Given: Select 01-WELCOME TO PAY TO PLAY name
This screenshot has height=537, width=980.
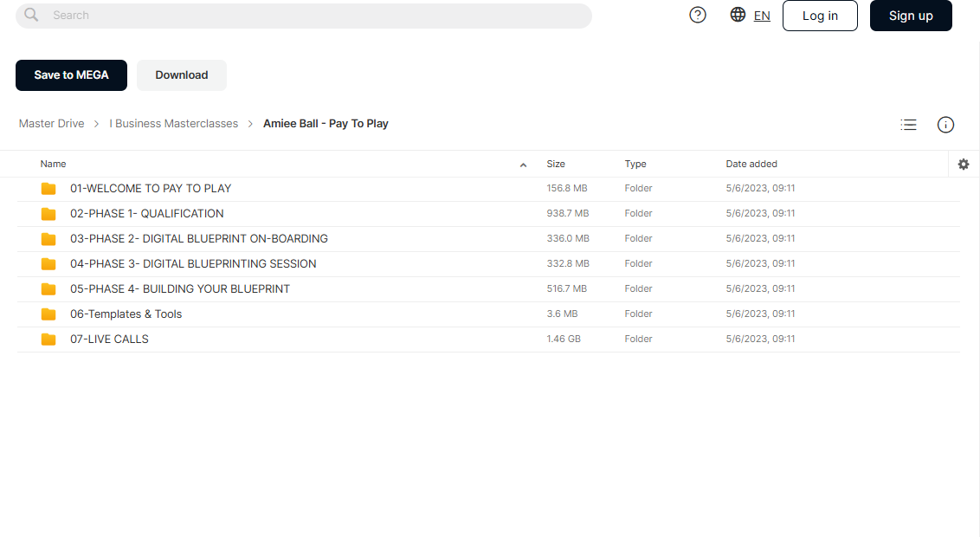Looking at the screenshot, I should [x=151, y=188].
